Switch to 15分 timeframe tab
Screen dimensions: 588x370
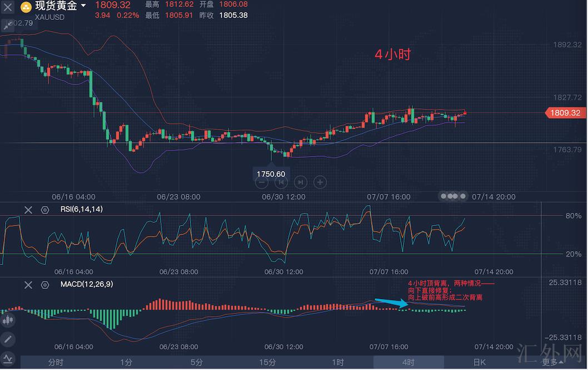click(267, 362)
